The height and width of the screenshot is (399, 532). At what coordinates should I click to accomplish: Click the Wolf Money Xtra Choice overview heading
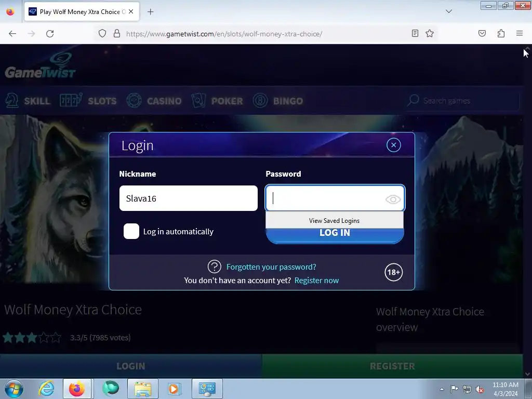(430, 320)
